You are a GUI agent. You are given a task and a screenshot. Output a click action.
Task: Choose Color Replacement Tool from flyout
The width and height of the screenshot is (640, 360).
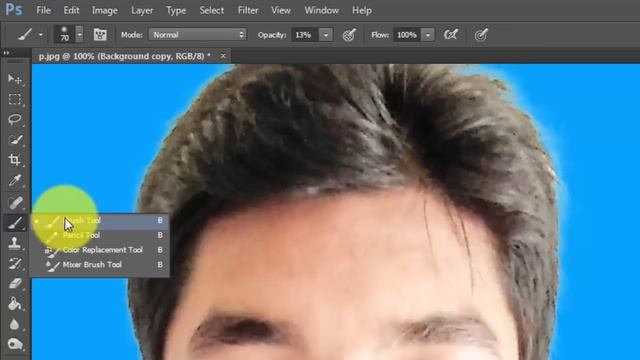pos(100,250)
